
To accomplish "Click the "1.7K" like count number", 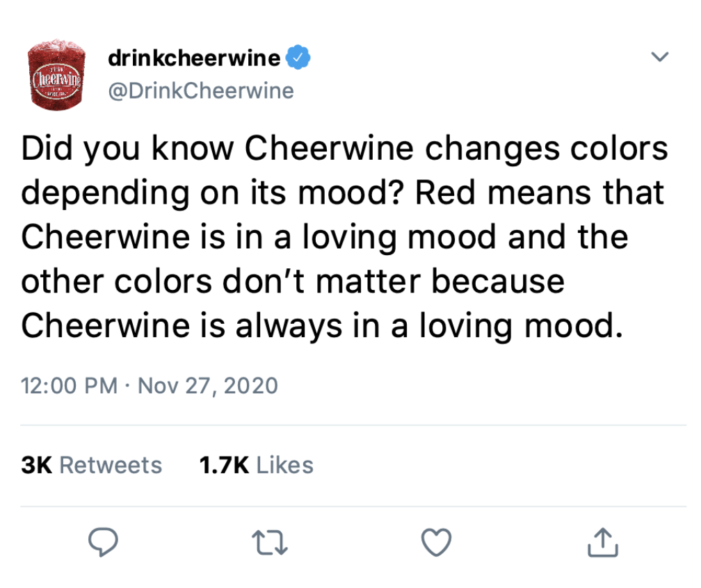I will (x=223, y=465).
